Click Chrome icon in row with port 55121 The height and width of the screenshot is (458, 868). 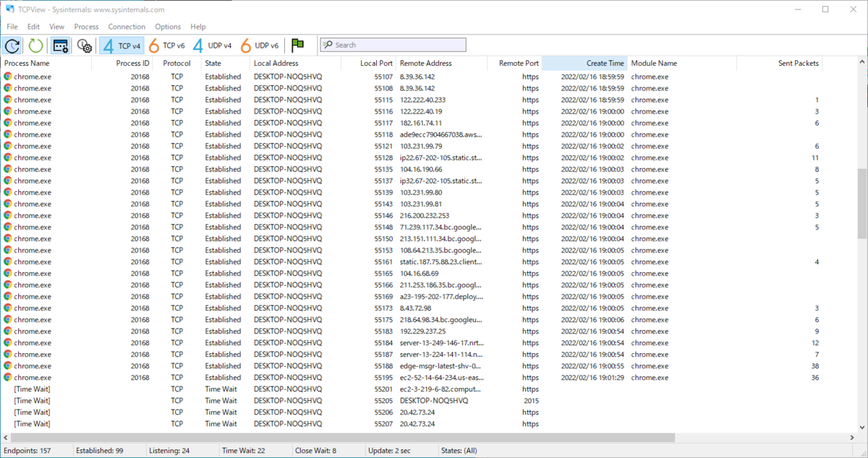tap(8, 145)
